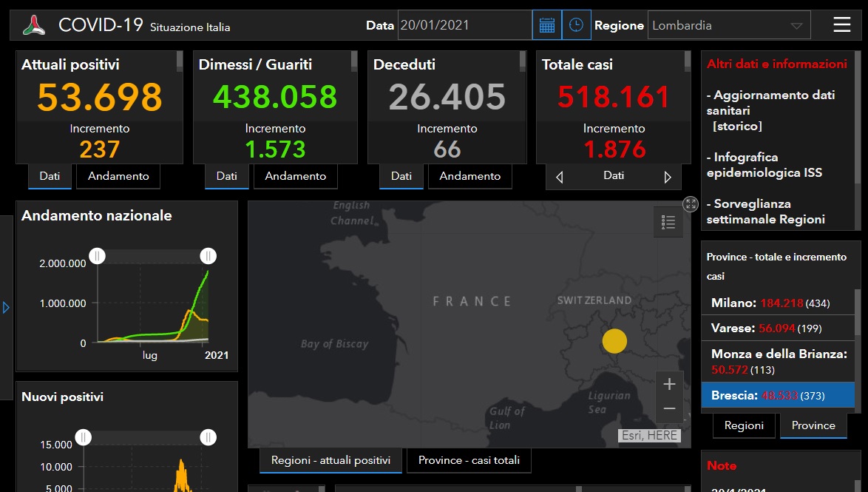Click left handle of Andamento nazionale slider
This screenshot has height=492, width=868.
point(98,256)
